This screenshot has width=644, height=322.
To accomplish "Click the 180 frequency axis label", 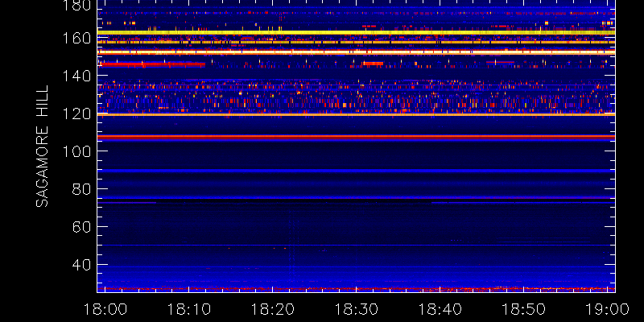I will pyautogui.click(x=76, y=6).
